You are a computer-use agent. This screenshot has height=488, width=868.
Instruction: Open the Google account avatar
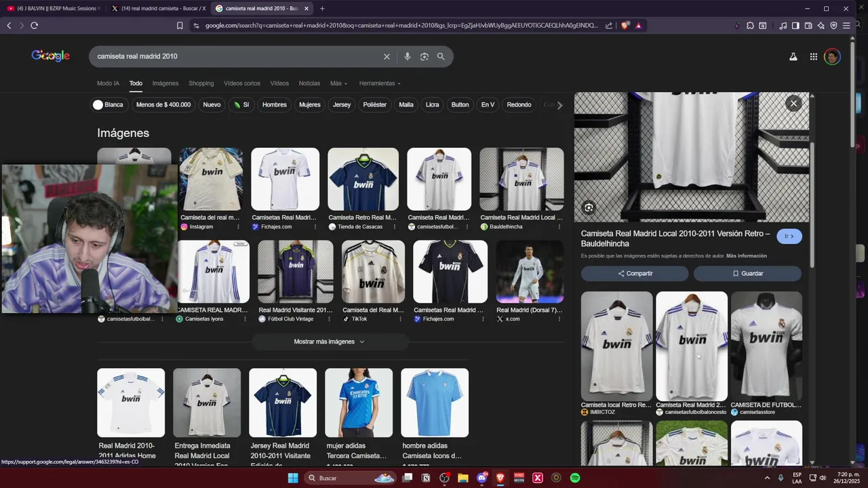(x=832, y=57)
